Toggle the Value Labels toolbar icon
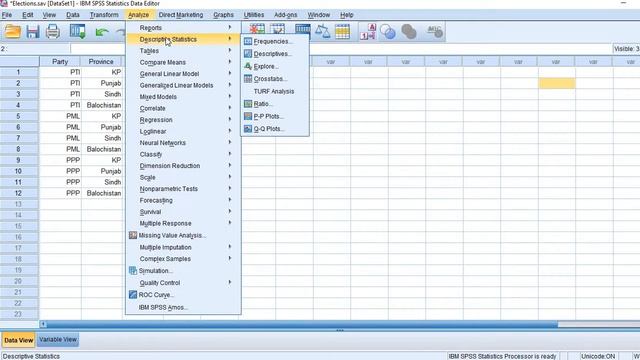The image size is (640, 360). click(368, 31)
